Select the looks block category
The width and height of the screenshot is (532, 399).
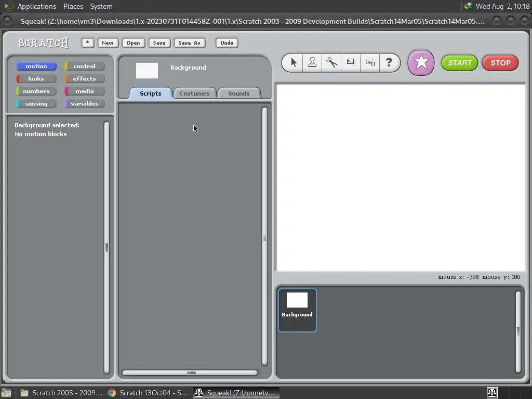36,79
